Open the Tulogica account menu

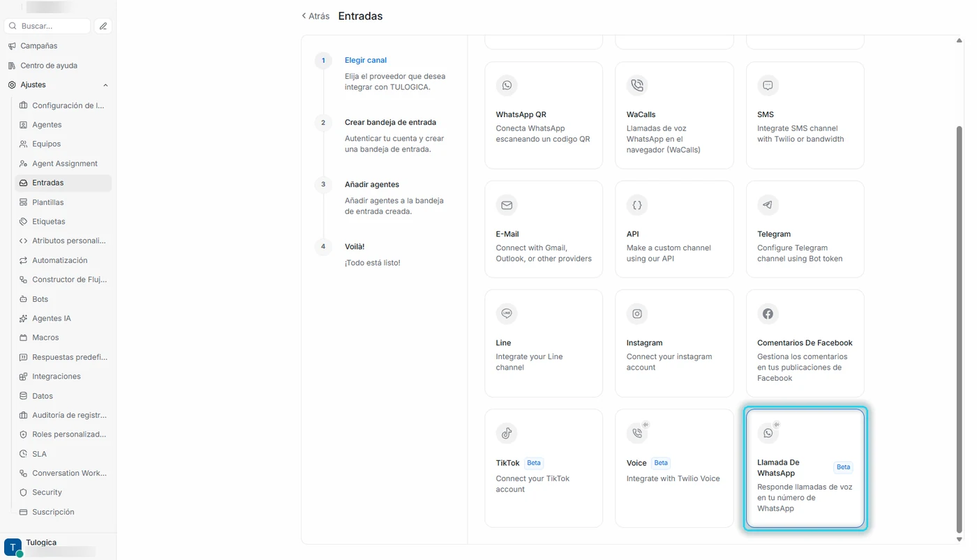58,547
